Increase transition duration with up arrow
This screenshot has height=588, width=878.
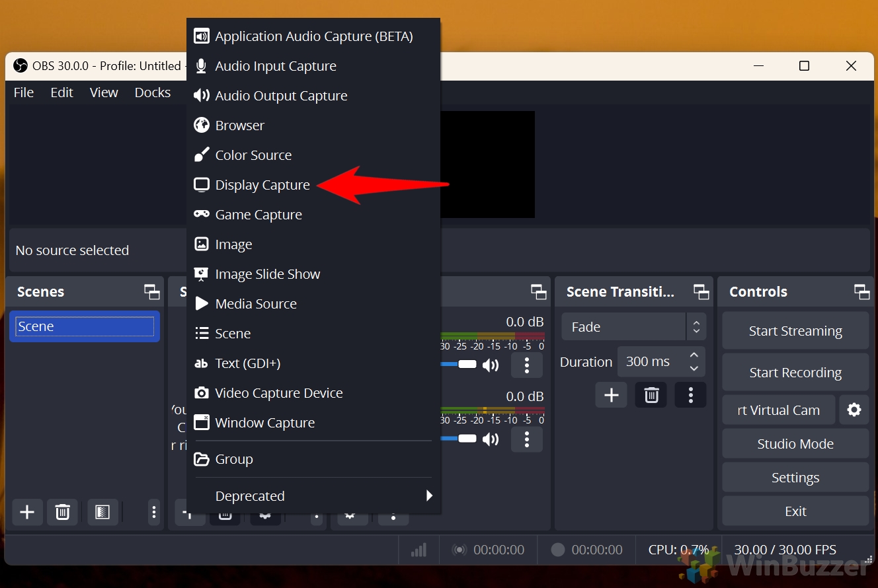coord(694,355)
